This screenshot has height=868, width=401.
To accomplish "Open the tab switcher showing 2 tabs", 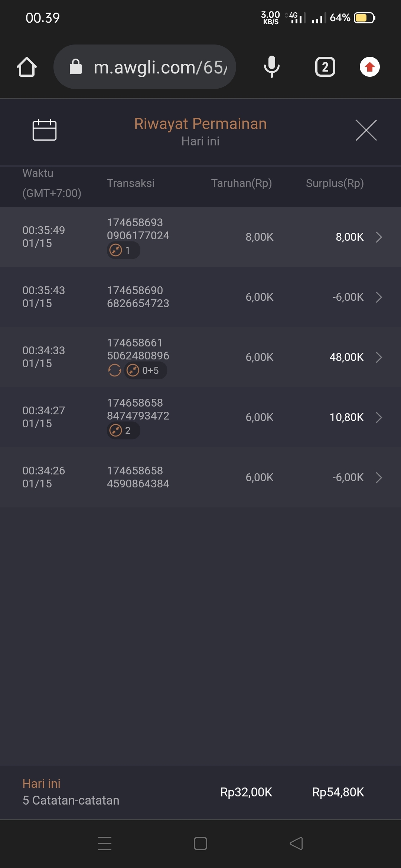I will click(x=325, y=67).
